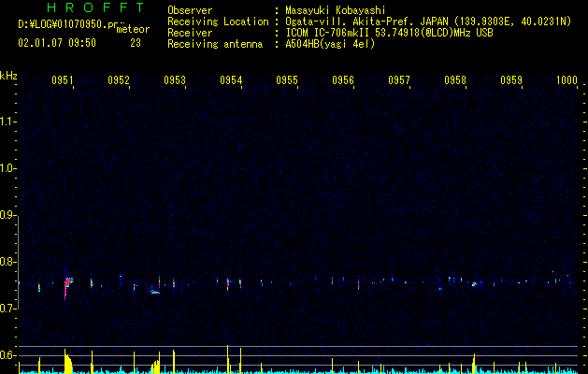588x374 pixels.
Task: Click the 0956 time marker
Action: (343, 80)
